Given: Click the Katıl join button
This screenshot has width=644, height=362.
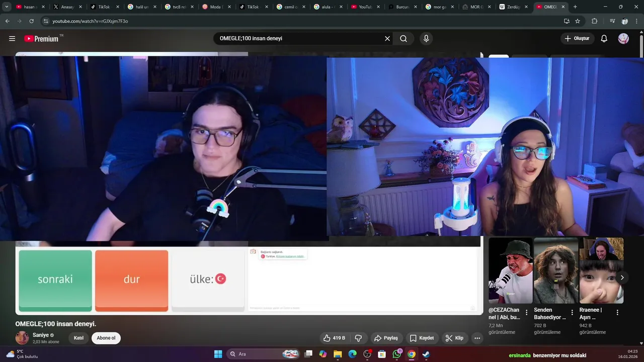Looking at the screenshot, I should 78,338.
